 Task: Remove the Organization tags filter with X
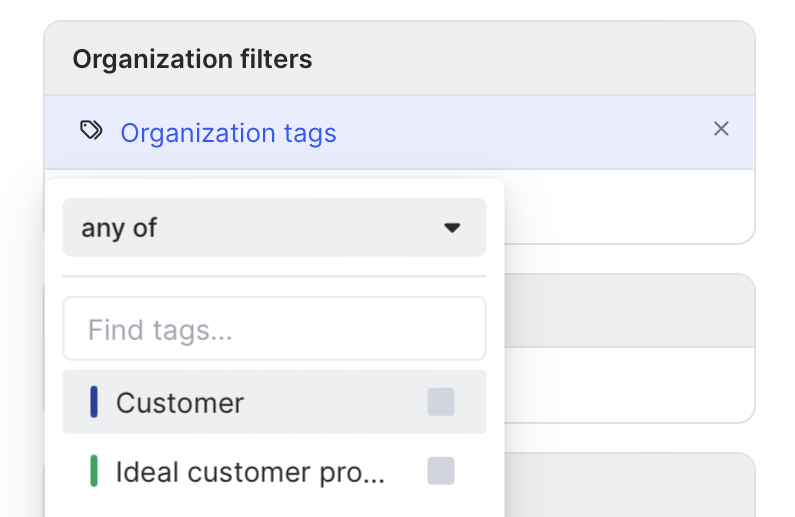[721, 129]
